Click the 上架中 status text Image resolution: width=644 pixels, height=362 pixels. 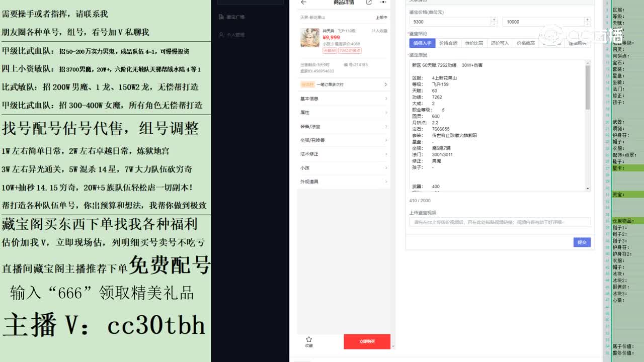[381, 17]
